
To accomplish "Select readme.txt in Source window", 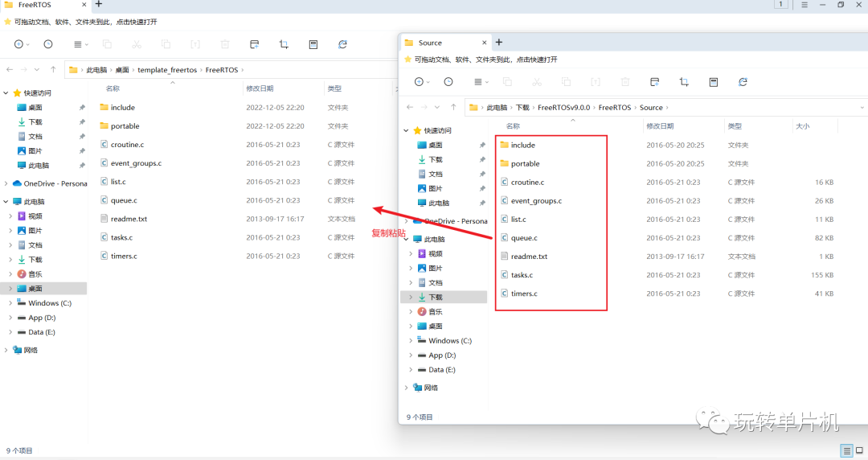I will tap(529, 257).
